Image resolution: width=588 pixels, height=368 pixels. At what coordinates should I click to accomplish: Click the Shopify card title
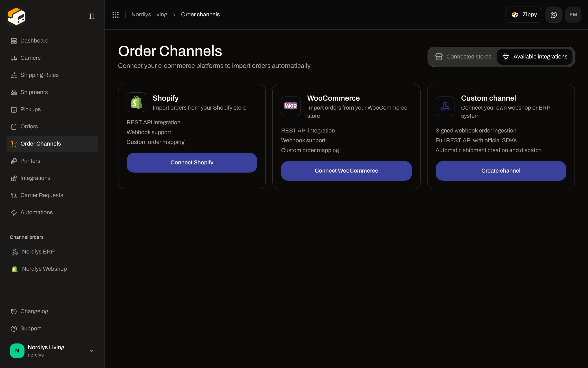click(x=165, y=98)
